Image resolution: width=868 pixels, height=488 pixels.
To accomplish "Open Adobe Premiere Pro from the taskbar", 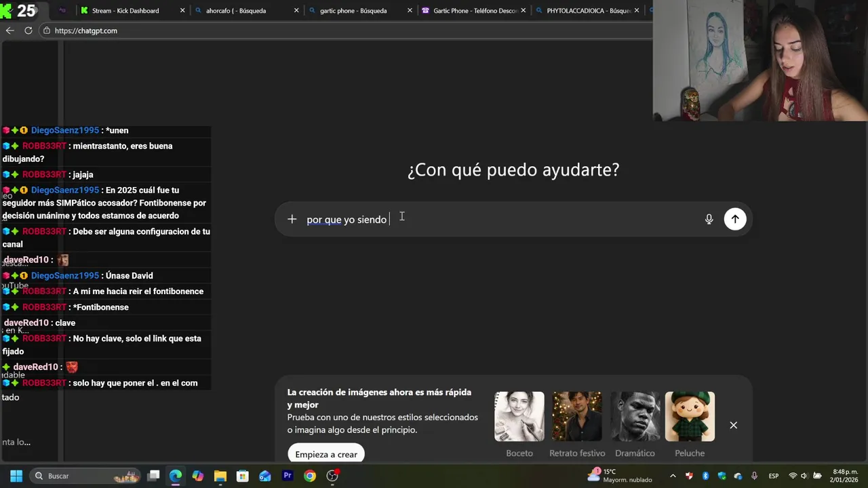I will click(x=288, y=476).
